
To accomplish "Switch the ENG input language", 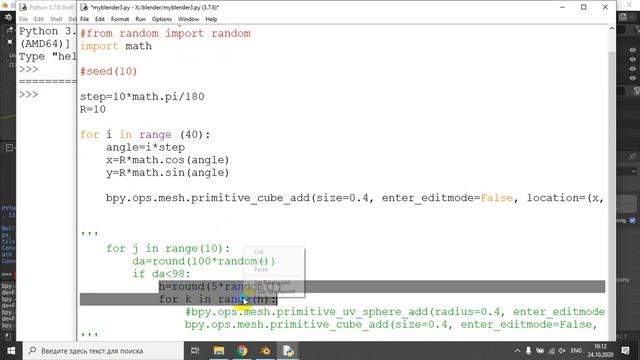I will pyautogui.click(x=576, y=351).
